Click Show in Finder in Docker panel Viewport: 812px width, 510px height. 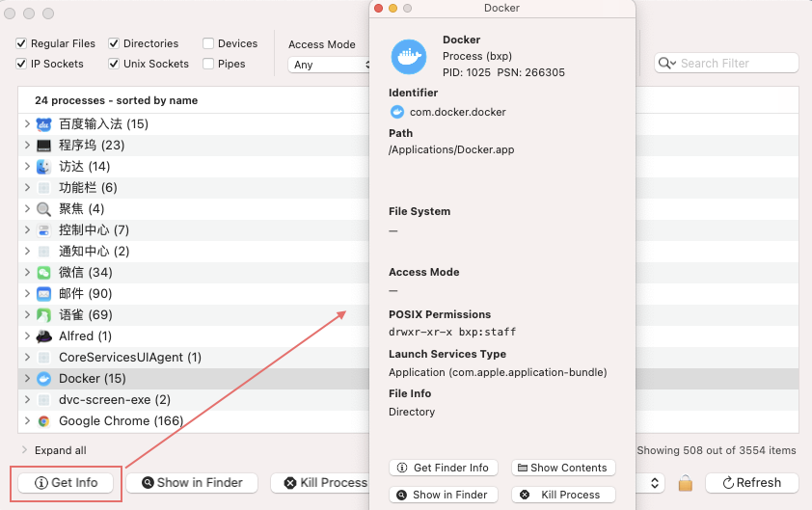click(444, 495)
